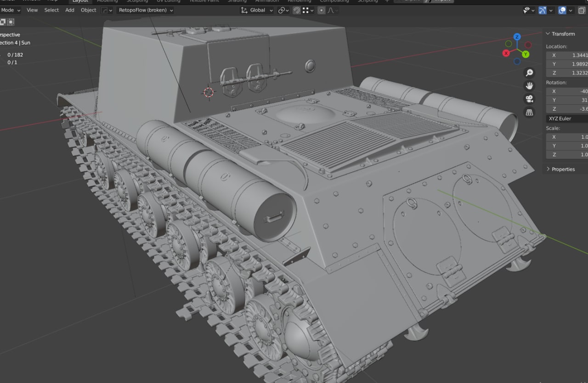The height and width of the screenshot is (383, 588).
Task: Toggle viewport overlays button
Action: pyautogui.click(x=562, y=10)
